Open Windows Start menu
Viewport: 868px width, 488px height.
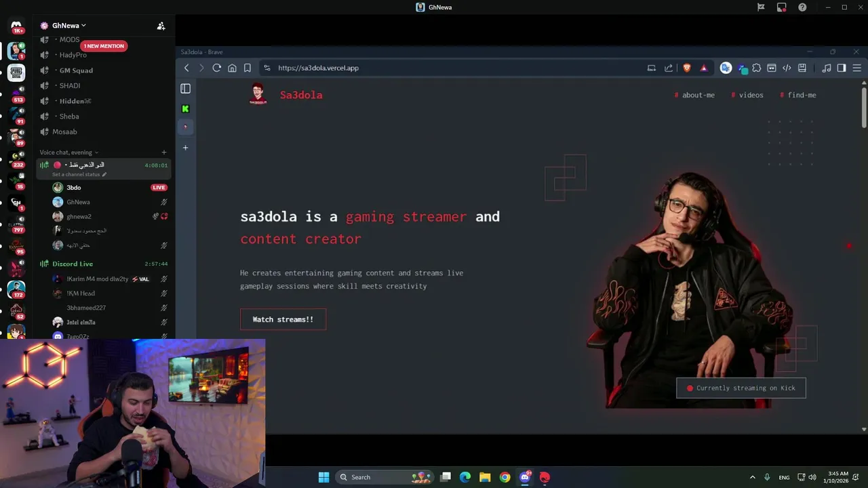coord(323,477)
